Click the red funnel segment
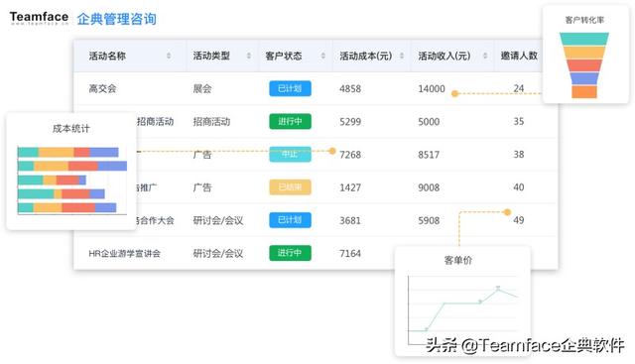 (584, 65)
